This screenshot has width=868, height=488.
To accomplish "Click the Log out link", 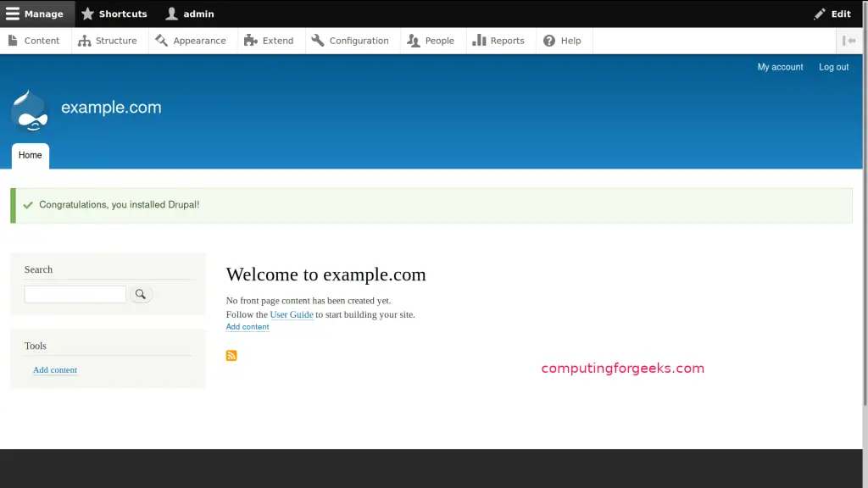I will click(x=834, y=67).
